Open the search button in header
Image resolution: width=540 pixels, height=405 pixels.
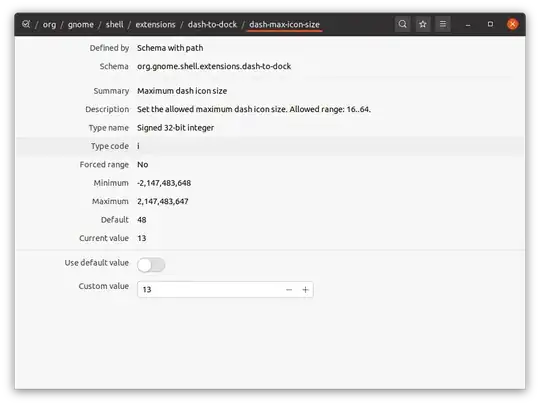click(402, 24)
